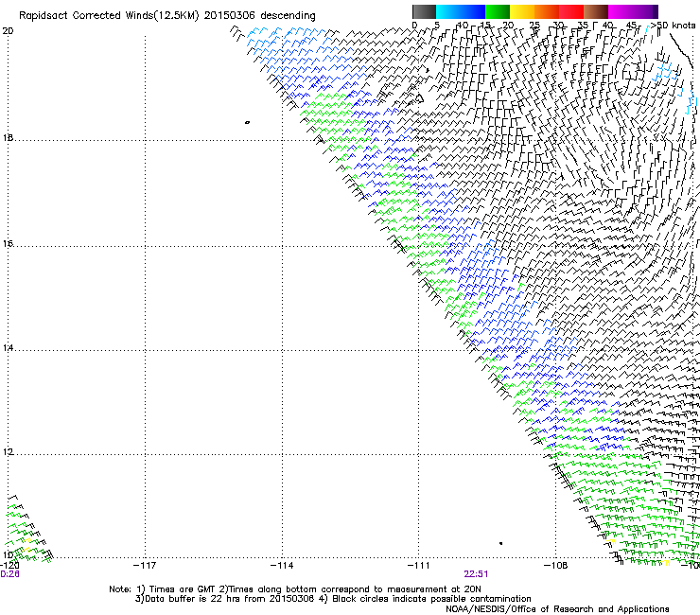Click the "-111" longitude axis label
Viewport: 700px width, 615px height.
tap(418, 566)
